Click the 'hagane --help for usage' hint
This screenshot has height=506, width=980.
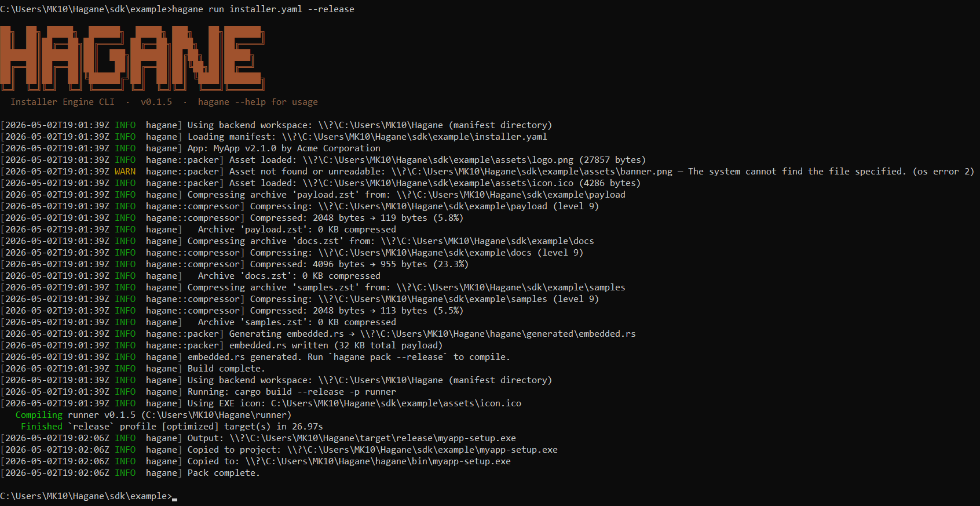point(258,102)
